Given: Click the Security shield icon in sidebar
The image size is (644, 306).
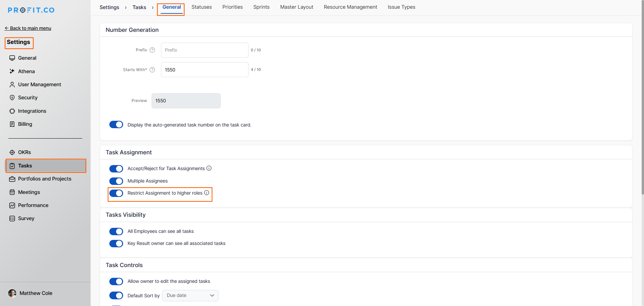Looking at the screenshot, I should tap(12, 98).
